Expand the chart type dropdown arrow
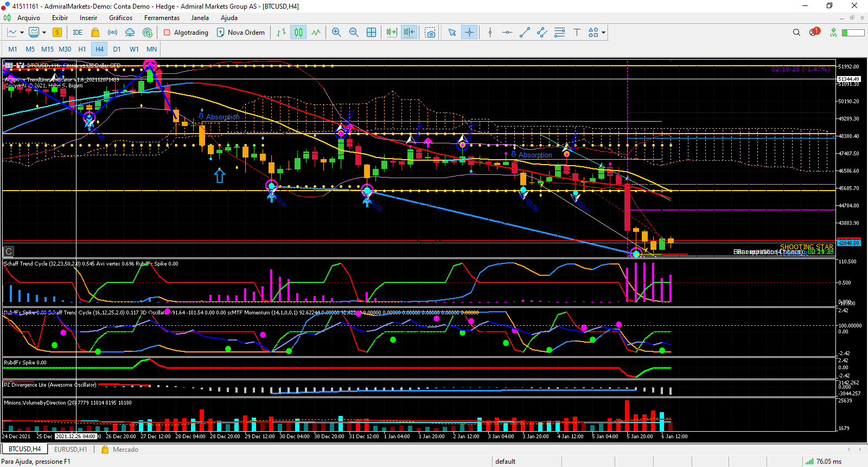 22,33
